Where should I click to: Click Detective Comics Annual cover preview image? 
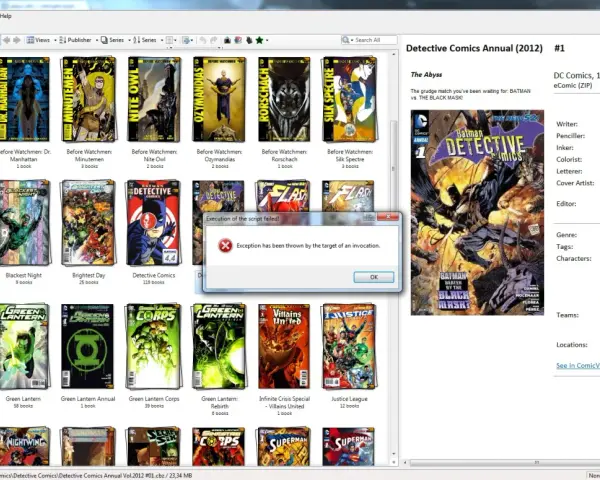(477, 213)
